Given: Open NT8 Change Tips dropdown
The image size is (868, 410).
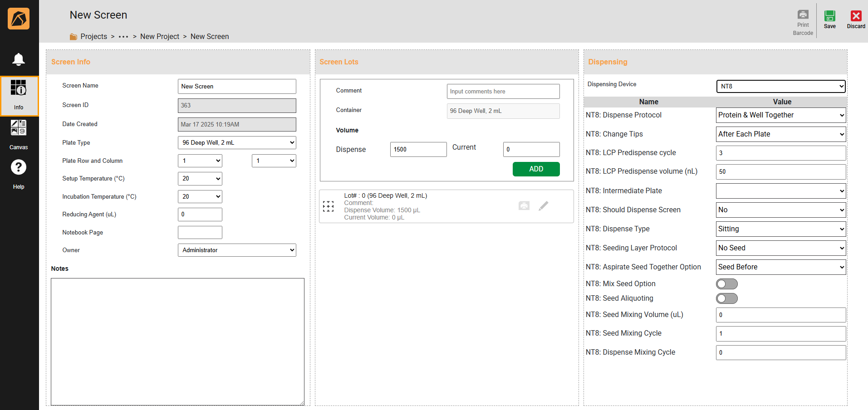Looking at the screenshot, I should (781, 134).
